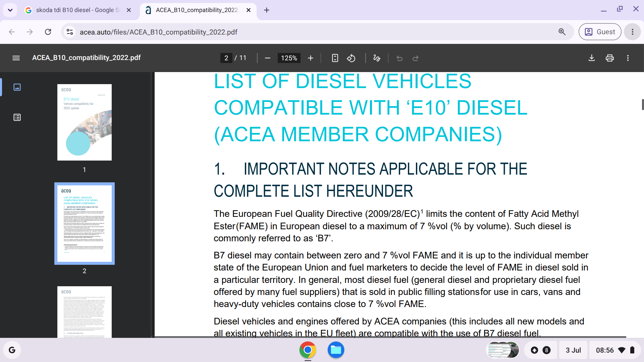
Task: Open Chrome three-dot menu
Action: [633, 32]
